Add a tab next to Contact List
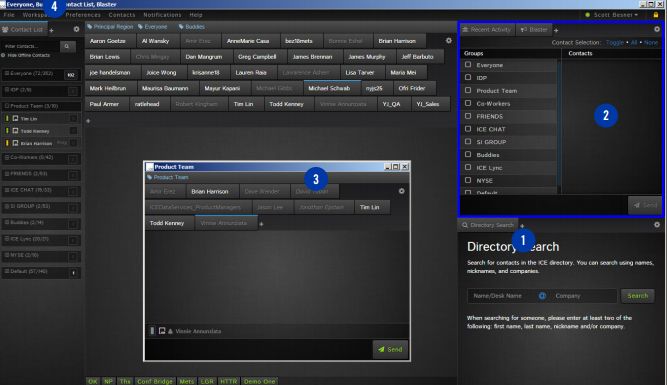Image resolution: width=667 pixels, height=385 pixels. point(51,30)
